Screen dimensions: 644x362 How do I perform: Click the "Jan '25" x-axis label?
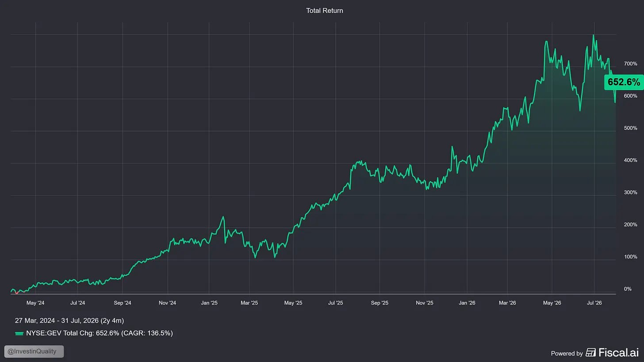click(x=209, y=303)
